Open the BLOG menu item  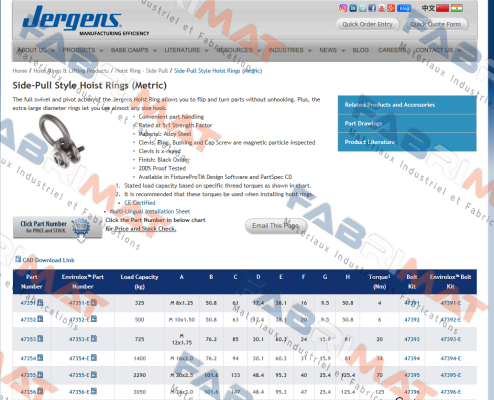click(x=361, y=50)
